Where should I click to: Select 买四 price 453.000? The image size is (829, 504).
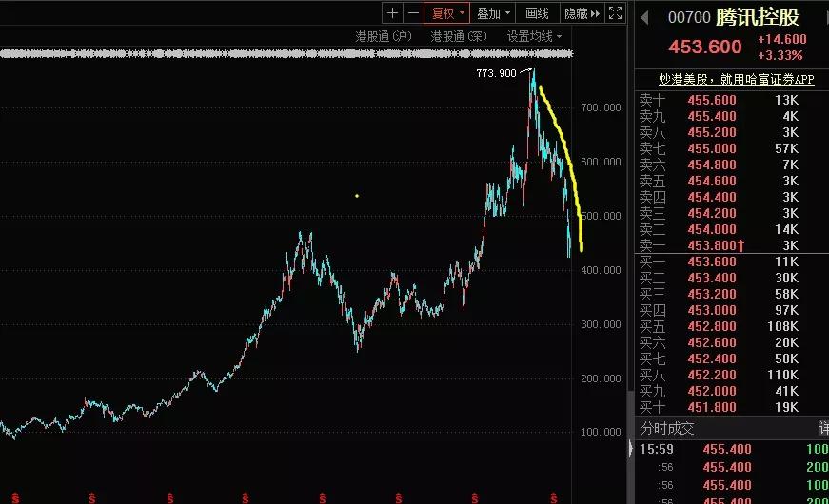tap(712, 310)
